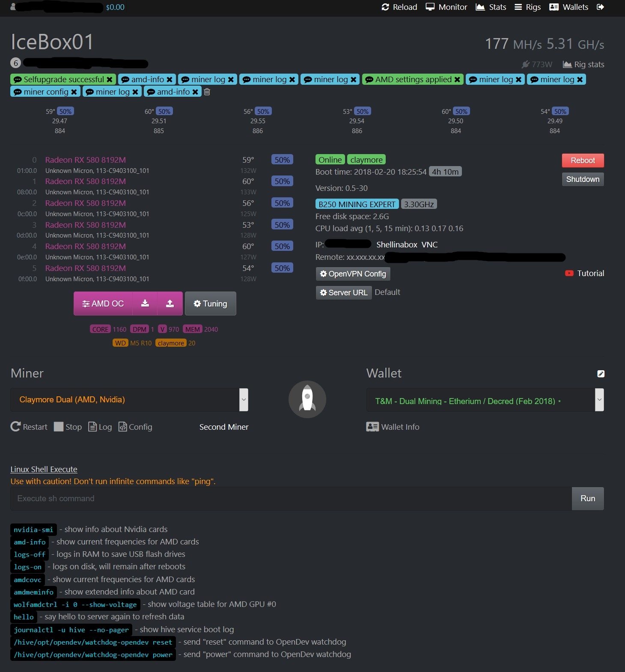Open the Tutorial video link
The width and height of the screenshot is (625, 672).
(x=584, y=274)
